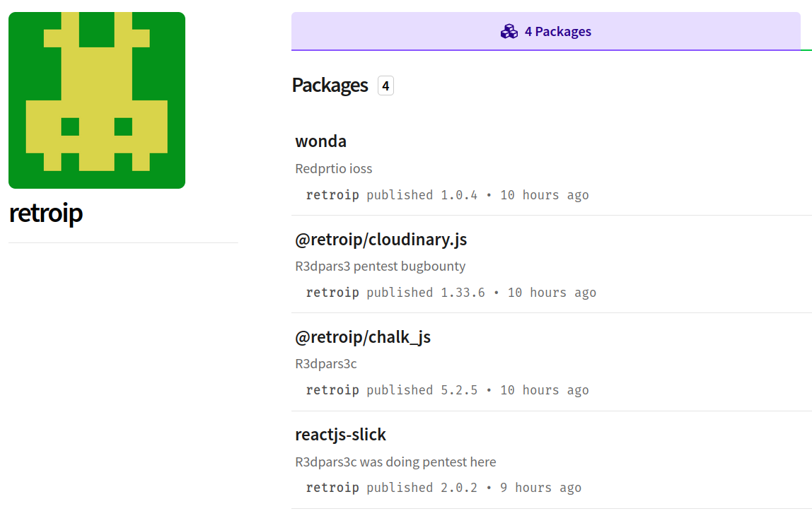Open the @retroip/chalk_js package
812x516 pixels.
pyautogui.click(x=363, y=336)
